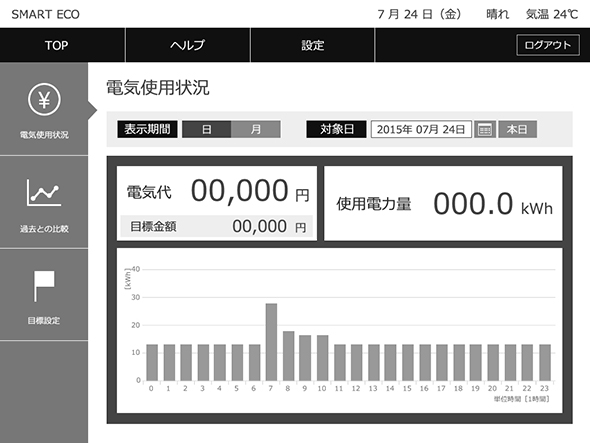Click the chart bar for hour 15

408,362
